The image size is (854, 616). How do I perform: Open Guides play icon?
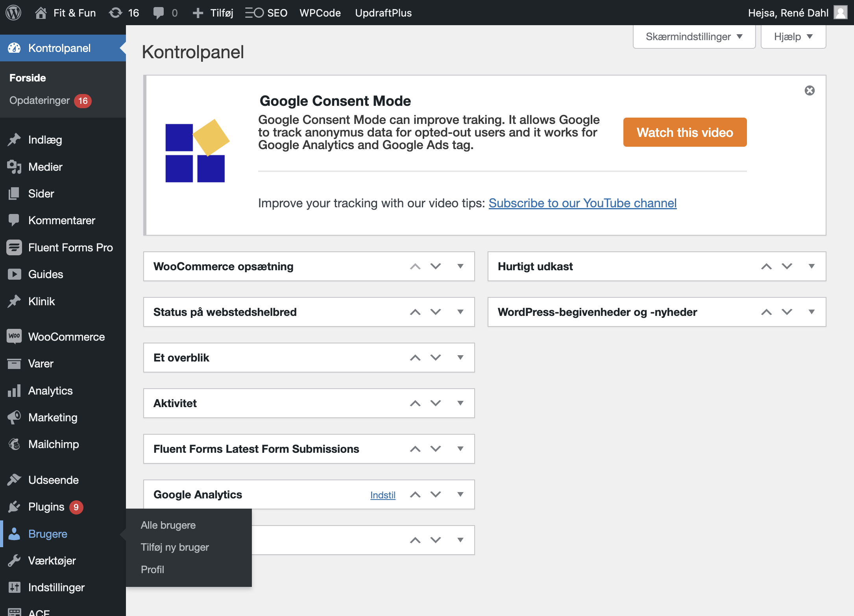click(x=14, y=274)
